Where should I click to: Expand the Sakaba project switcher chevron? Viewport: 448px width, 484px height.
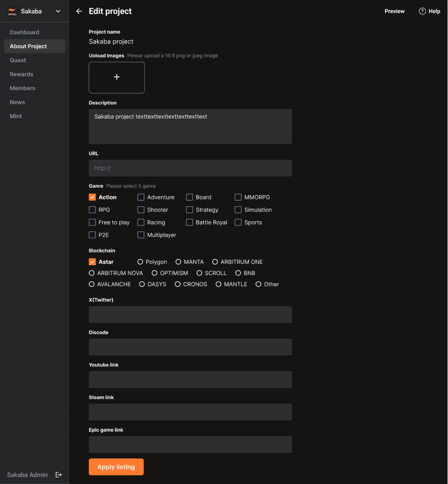click(58, 11)
